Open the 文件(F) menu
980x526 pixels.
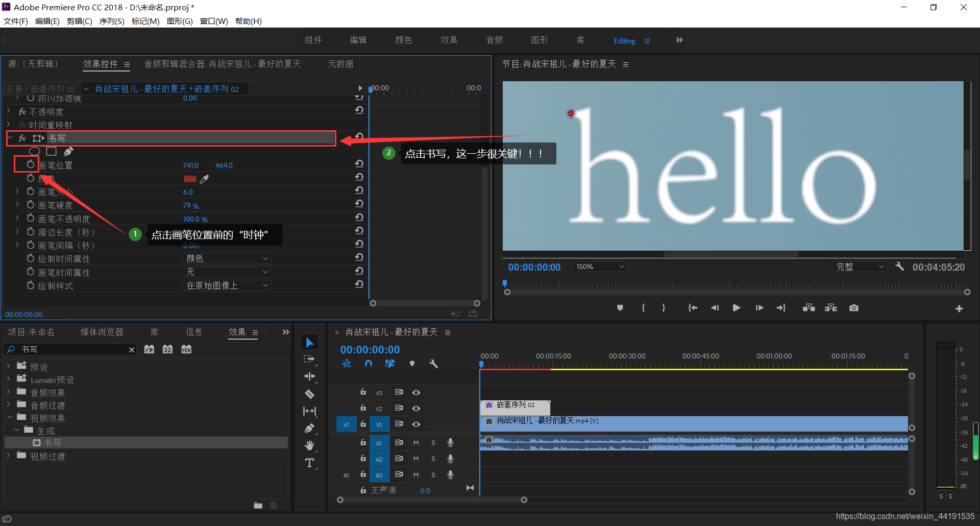point(16,21)
